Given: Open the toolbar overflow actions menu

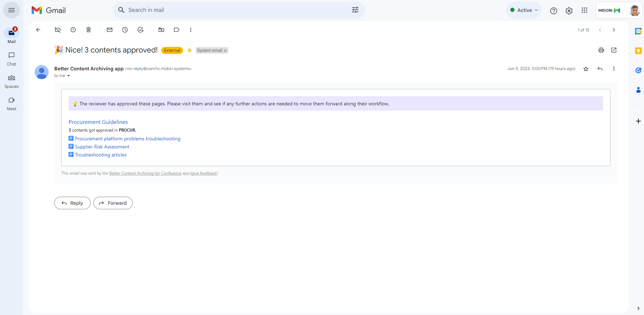Looking at the screenshot, I should (191, 30).
